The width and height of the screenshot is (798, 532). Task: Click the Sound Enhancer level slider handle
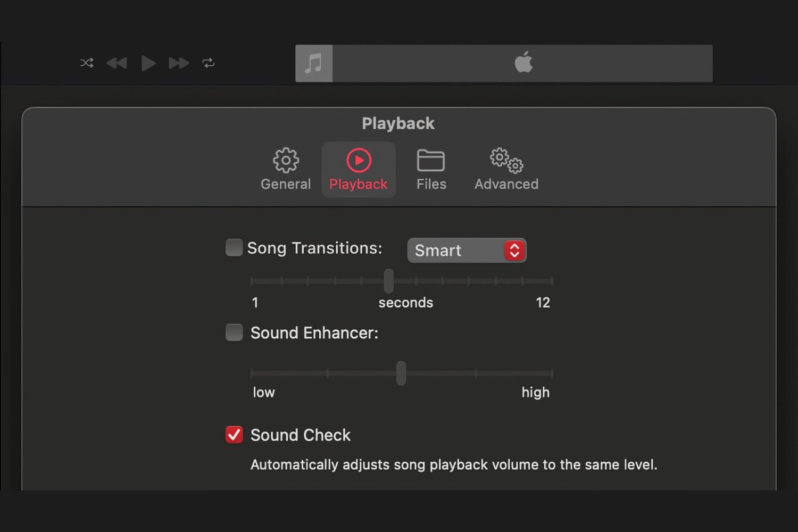[x=401, y=373]
